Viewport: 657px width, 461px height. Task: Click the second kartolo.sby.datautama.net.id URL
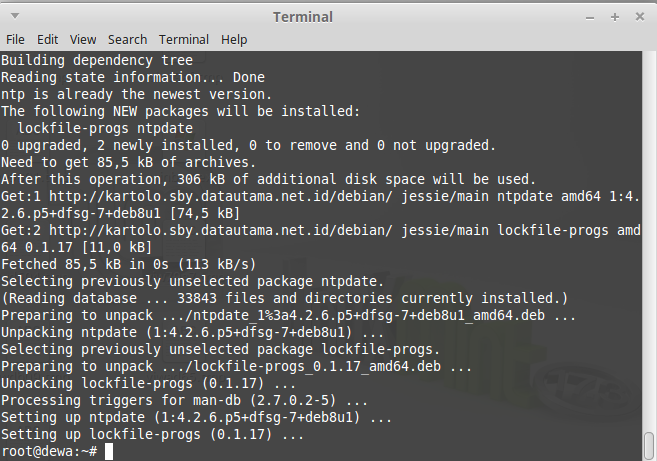tap(220, 230)
